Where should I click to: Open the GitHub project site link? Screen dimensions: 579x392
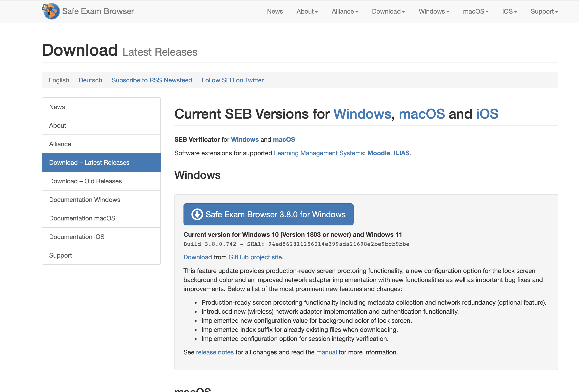255,257
